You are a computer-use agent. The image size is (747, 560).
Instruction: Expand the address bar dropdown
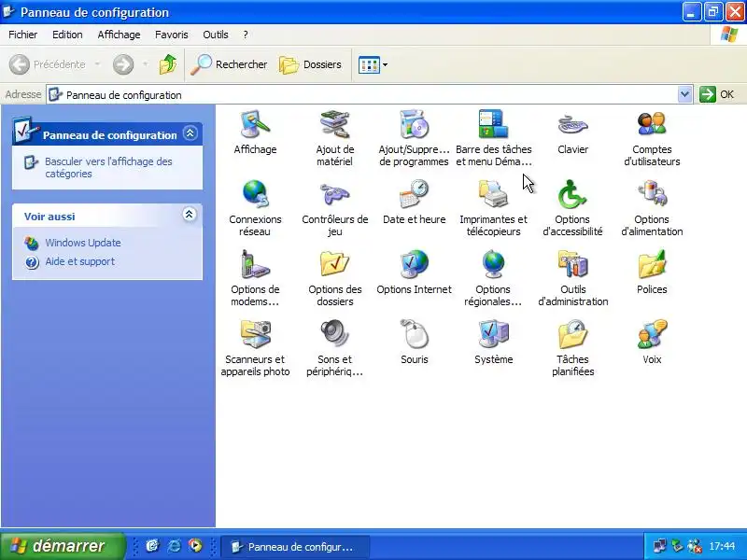coord(684,94)
